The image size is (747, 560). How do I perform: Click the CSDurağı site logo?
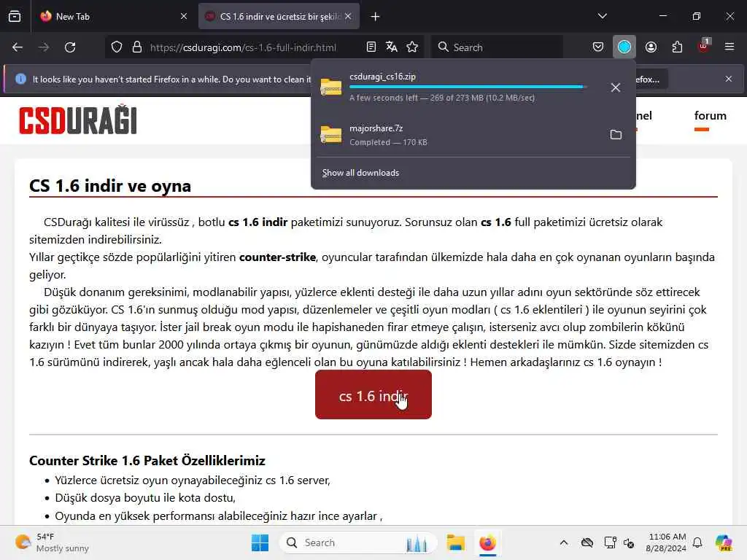tap(78, 120)
